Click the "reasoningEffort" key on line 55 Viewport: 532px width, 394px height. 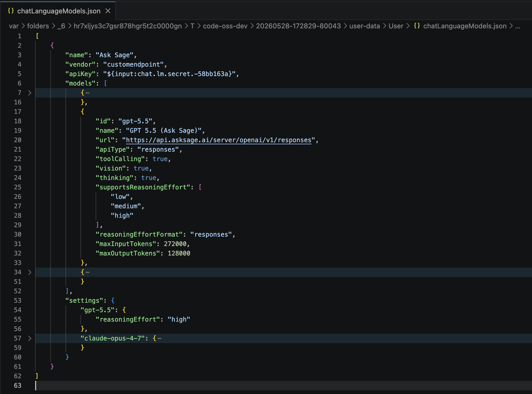click(x=128, y=320)
